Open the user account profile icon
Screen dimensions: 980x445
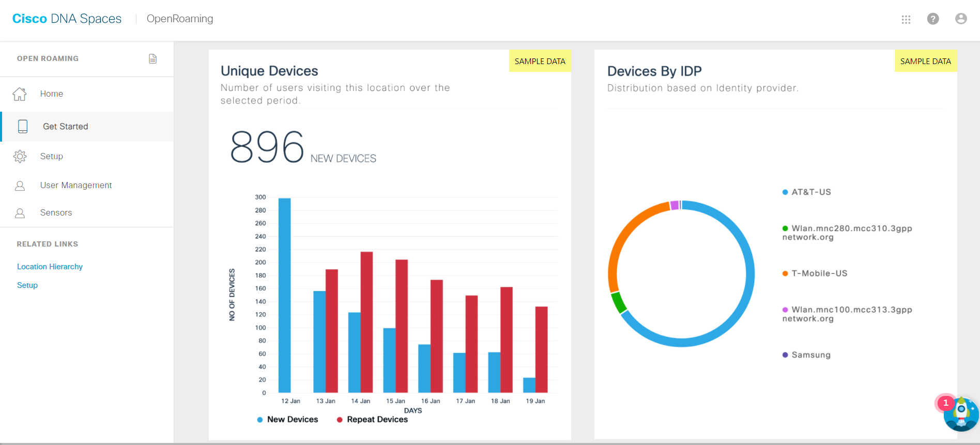pos(961,19)
